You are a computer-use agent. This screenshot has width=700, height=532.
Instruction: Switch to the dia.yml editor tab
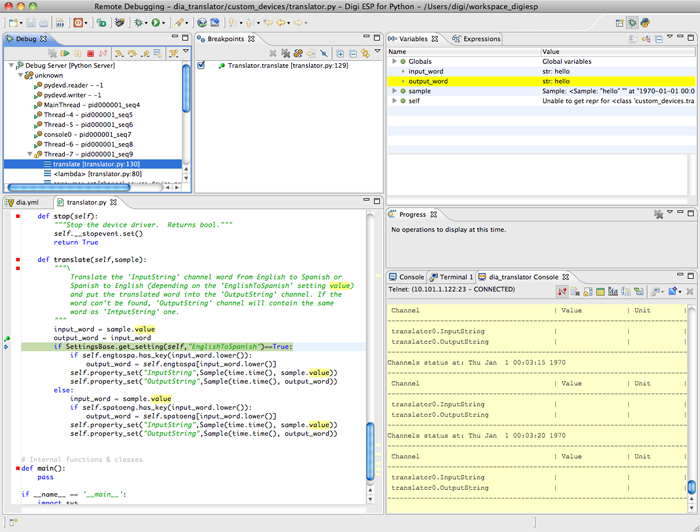click(x=23, y=203)
